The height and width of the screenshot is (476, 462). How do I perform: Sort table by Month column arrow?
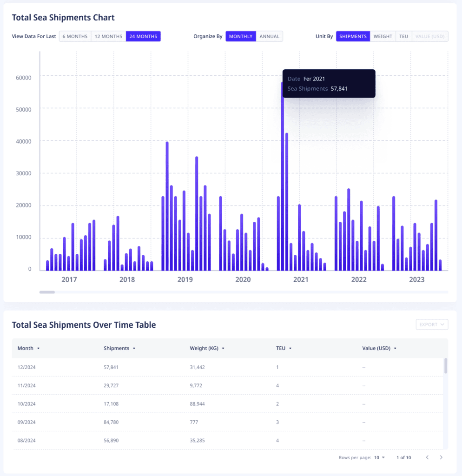[38, 349]
